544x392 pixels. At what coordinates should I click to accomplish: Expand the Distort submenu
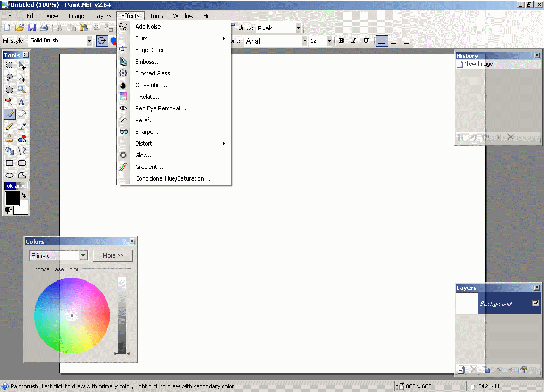coord(174,143)
